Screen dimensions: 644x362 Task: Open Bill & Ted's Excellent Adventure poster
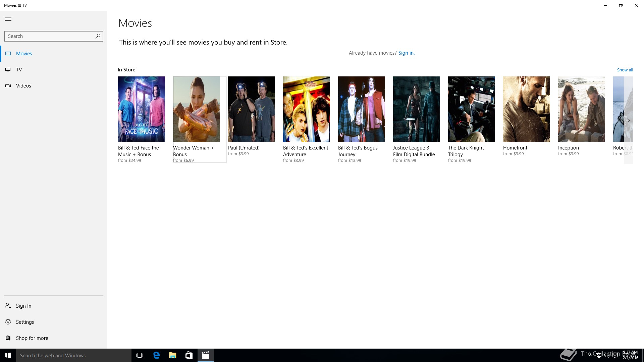307,109
